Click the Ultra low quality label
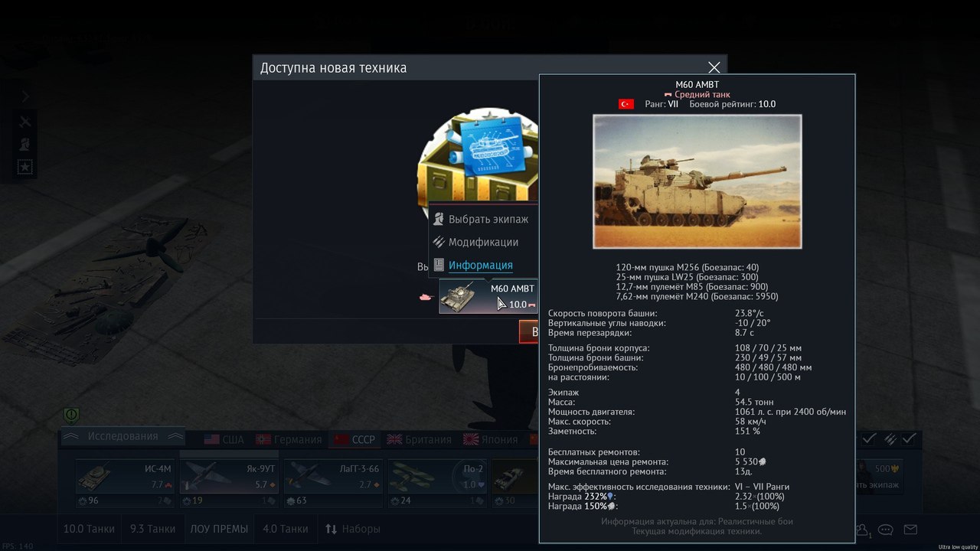This screenshot has width=980, height=551. point(957,546)
